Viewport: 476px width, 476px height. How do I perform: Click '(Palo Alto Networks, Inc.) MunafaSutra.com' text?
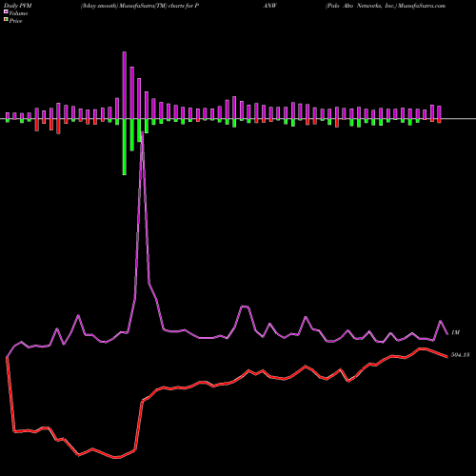point(386,6)
